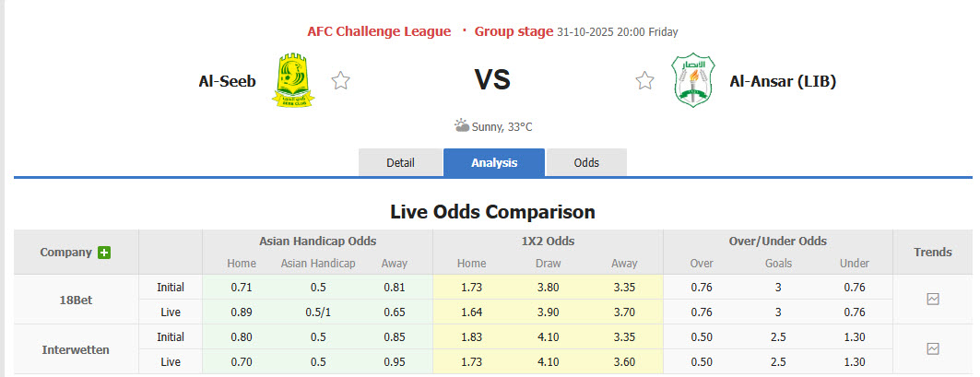Favorite Al-Seeb with the star icon

[340, 81]
